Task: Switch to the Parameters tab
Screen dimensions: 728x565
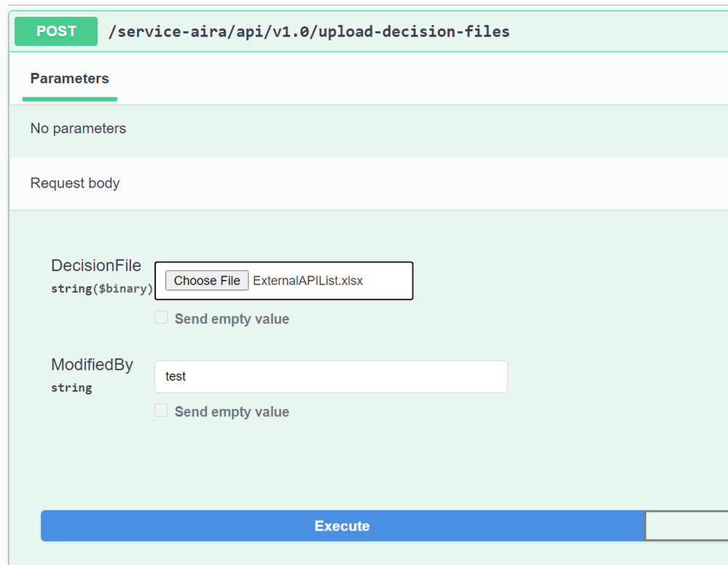Action: click(69, 79)
